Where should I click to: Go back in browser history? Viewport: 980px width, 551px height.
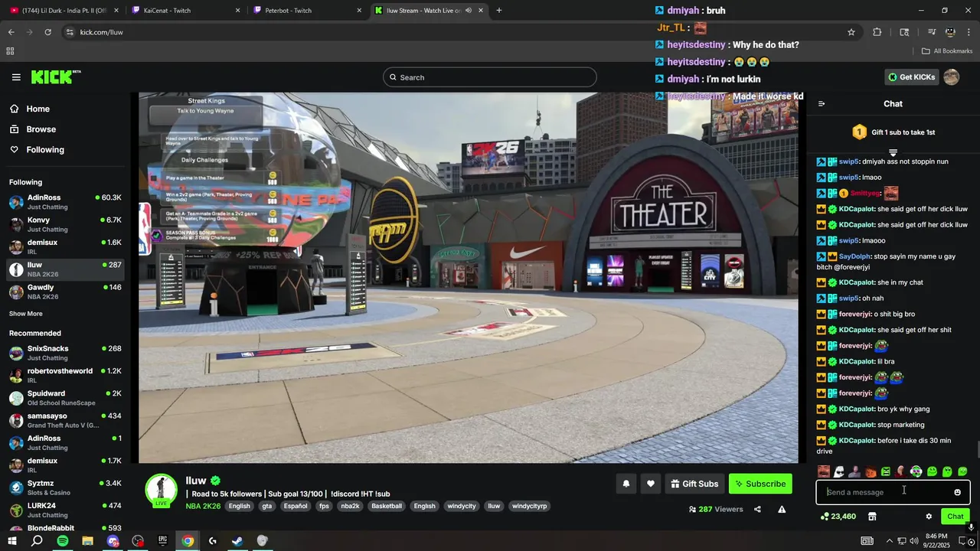[11, 32]
